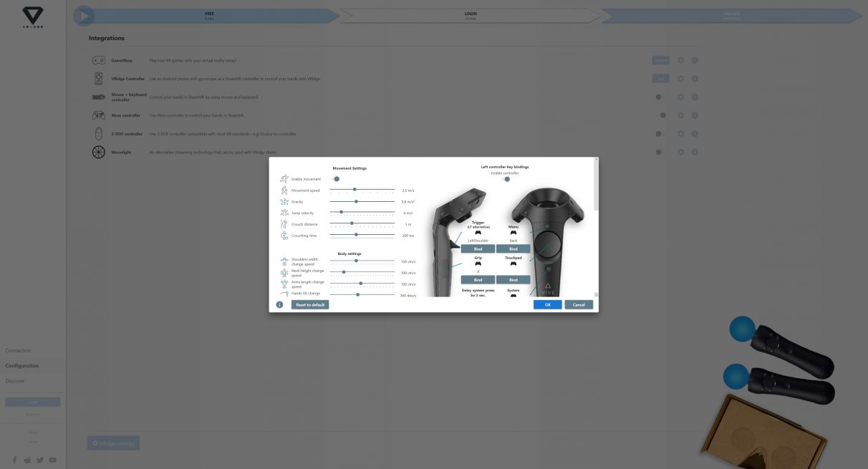Click the VRidge Controller phone icon
This screenshot has width=868, height=469.
99,79
